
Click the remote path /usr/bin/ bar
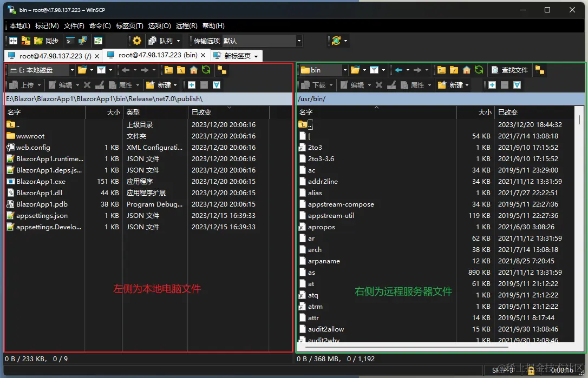[440, 99]
